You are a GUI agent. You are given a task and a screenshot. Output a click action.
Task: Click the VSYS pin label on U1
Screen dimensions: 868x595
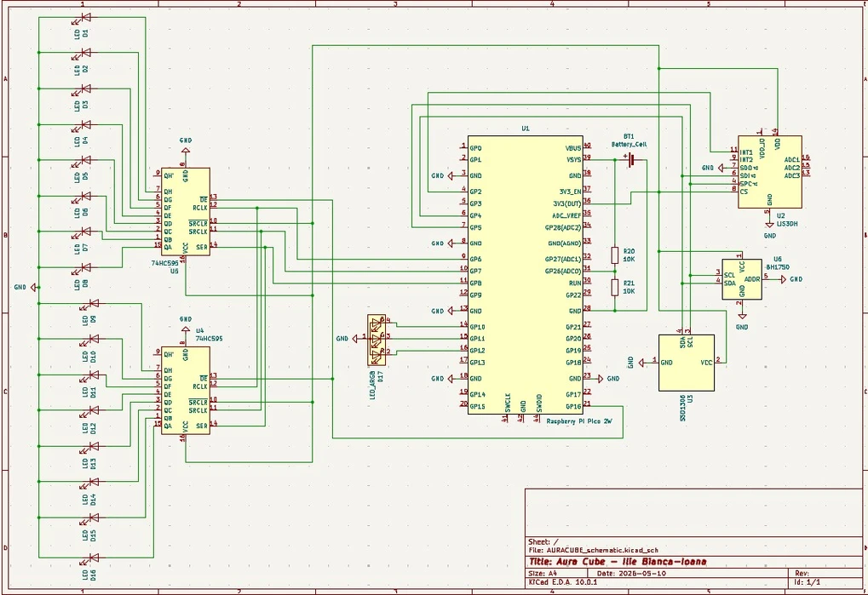click(x=574, y=160)
